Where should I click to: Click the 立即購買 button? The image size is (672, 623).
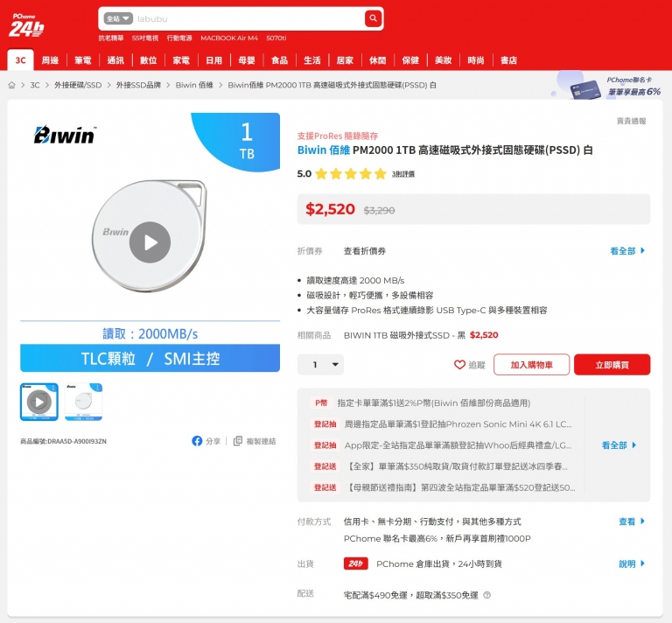pos(612,365)
